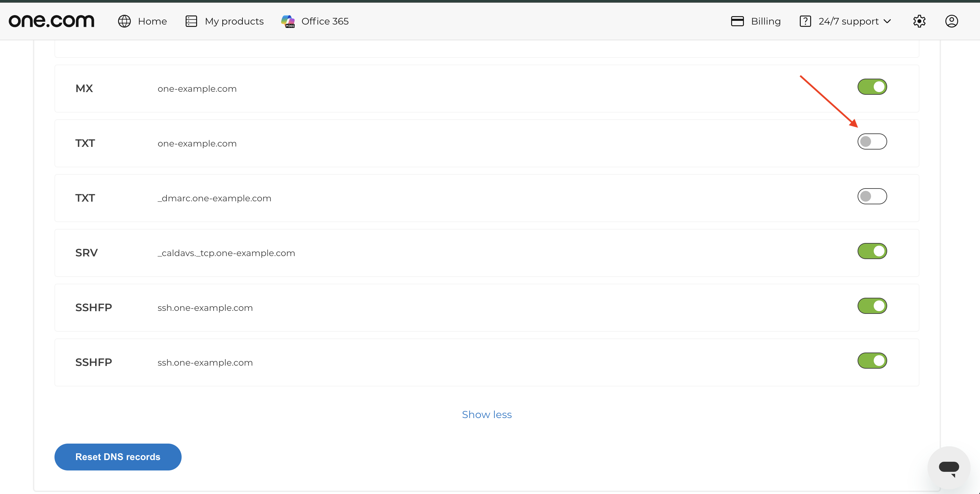Viewport: 980px width, 494px height.
Task: Click the My products list icon
Action: (191, 21)
